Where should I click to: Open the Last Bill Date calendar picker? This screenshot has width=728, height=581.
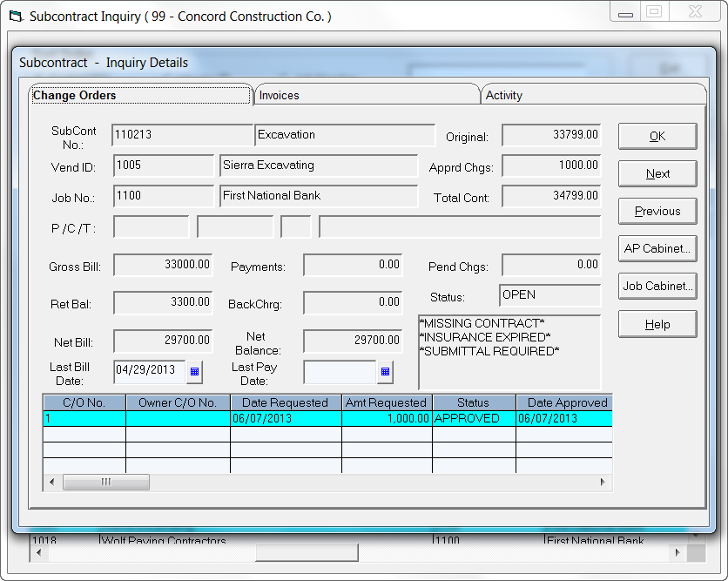point(195,372)
